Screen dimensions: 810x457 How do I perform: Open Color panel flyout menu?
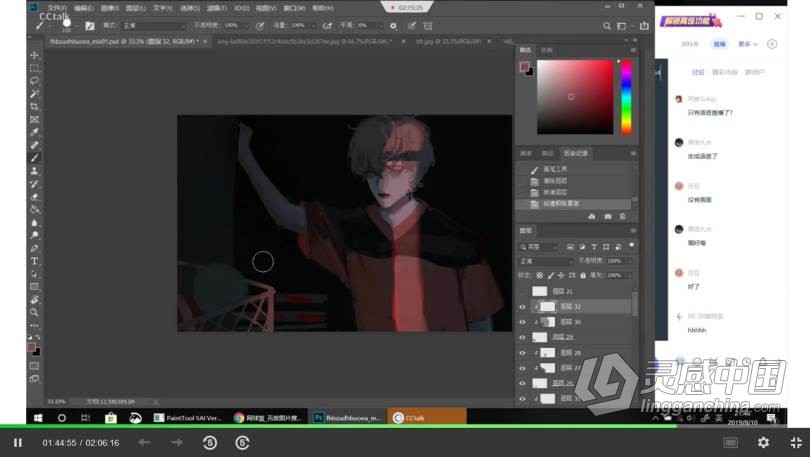point(633,50)
